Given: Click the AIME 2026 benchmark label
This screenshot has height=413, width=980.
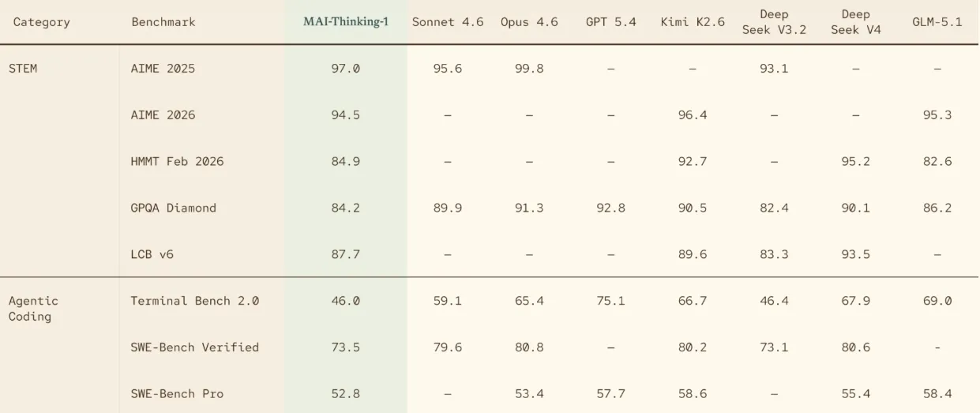Looking at the screenshot, I should click(163, 115).
